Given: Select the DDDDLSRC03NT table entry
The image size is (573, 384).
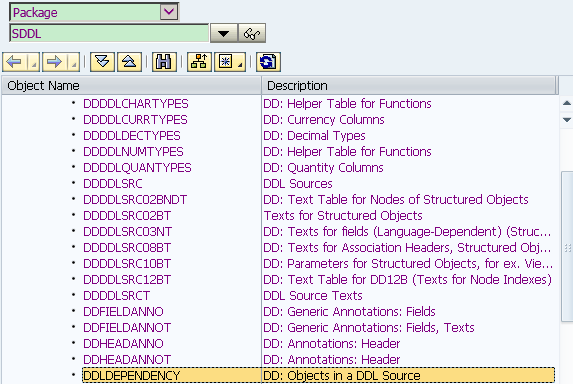Looking at the screenshot, I should [127, 232].
